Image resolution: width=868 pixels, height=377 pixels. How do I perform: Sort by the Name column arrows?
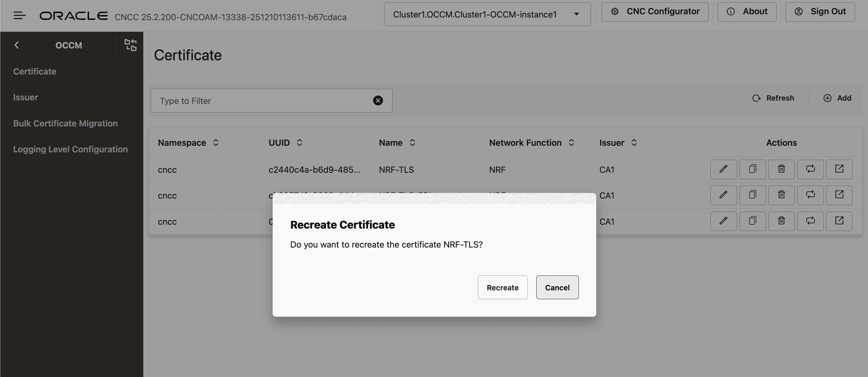click(x=412, y=143)
